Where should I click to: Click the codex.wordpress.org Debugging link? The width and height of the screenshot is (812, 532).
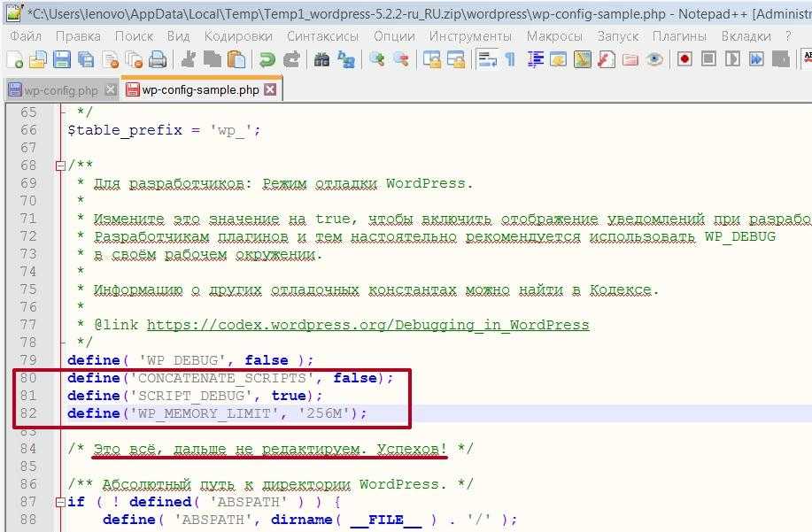pos(367,325)
